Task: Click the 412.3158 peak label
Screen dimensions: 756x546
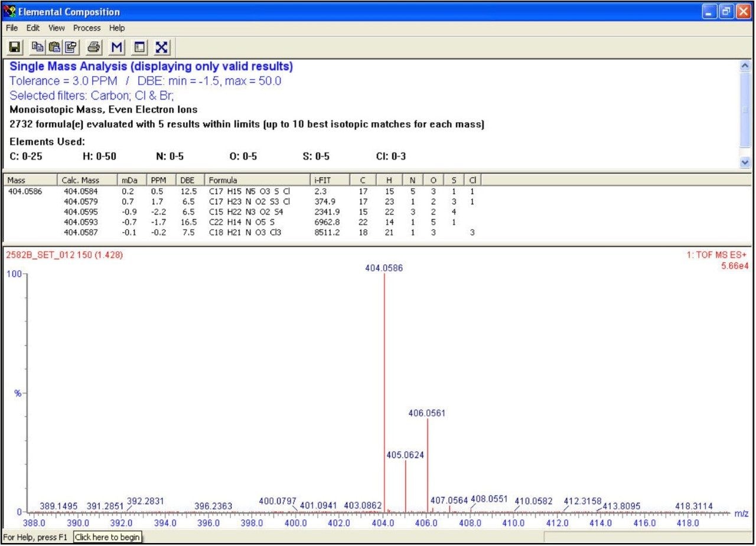Action: (582, 501)
